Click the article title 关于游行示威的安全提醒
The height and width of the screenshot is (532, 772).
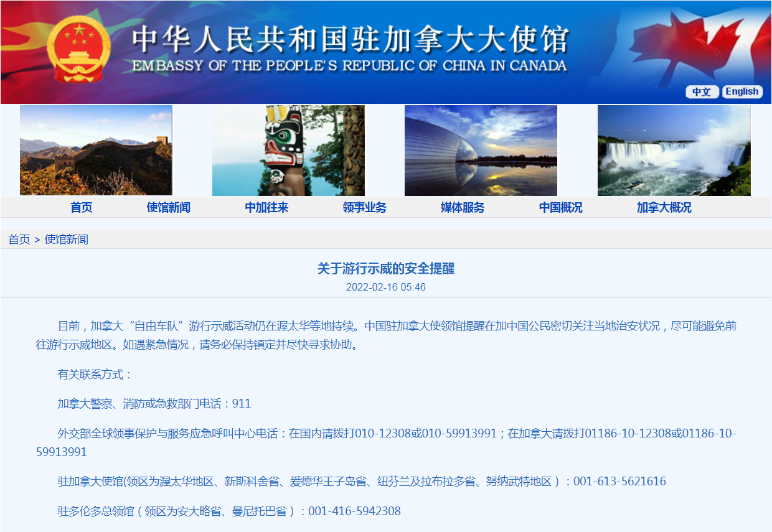pyautogui.click(x=386, y=269)
